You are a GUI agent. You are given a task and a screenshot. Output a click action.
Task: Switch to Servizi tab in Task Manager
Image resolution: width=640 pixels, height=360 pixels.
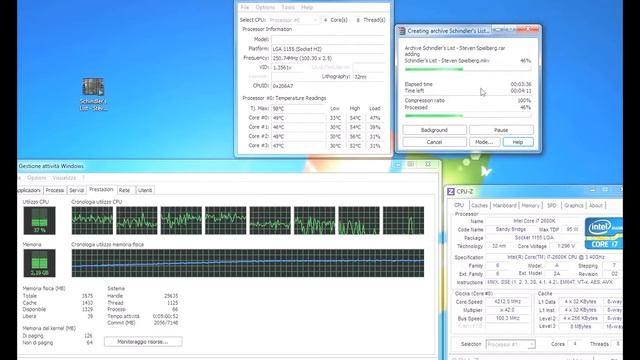pyautogui.click(x=76, y=190)
